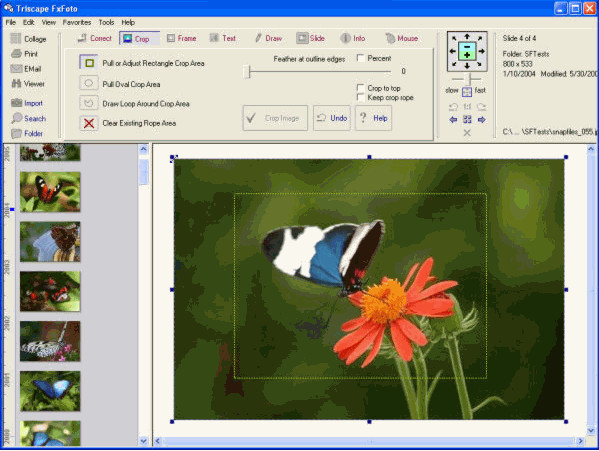Click the thumbnail list scroll-up arrow
Image resolution: width=599 pixels, height=451 pixels.
(x=143, y=149)
